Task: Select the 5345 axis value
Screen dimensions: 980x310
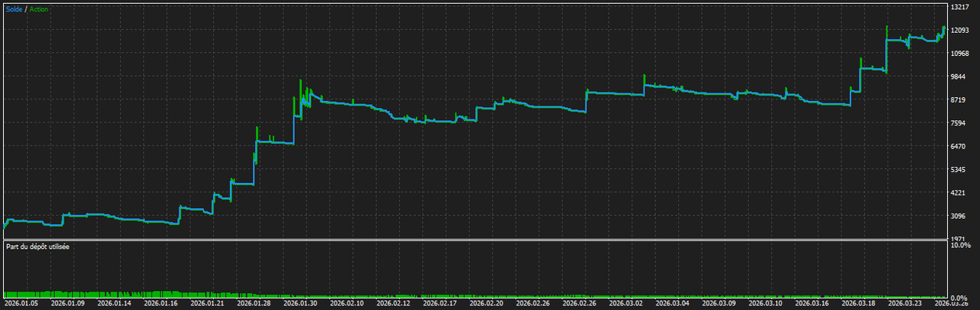Action: click(x=959, y=170)
